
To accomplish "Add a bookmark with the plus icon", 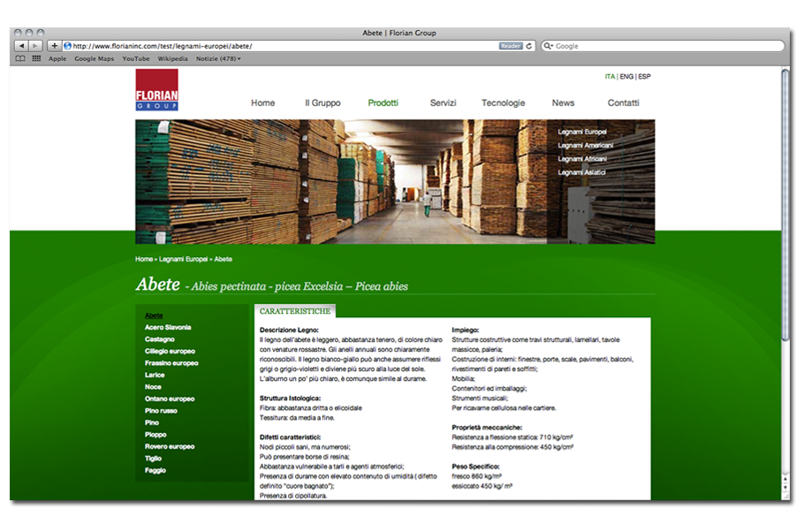I will click(55, 46).
